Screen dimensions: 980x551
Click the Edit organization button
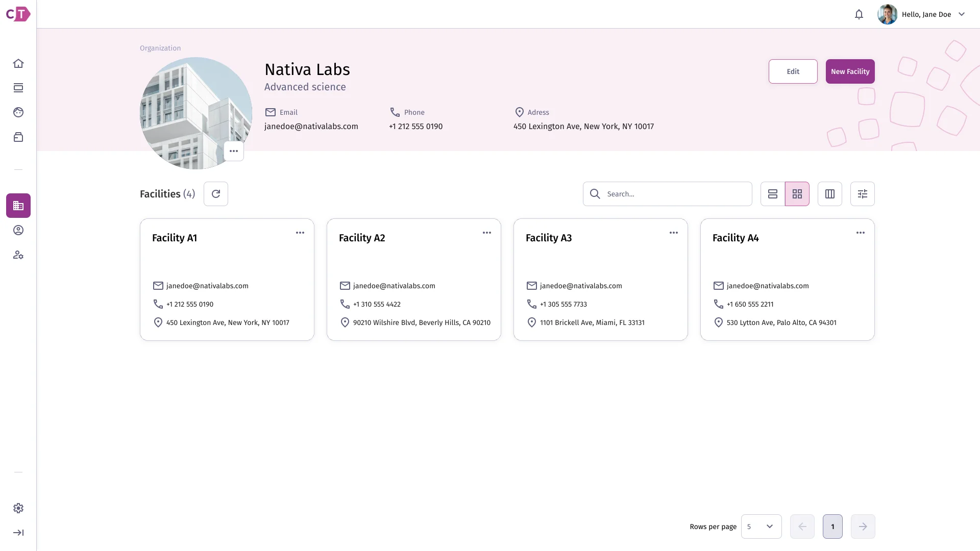(x=793, y=71)
